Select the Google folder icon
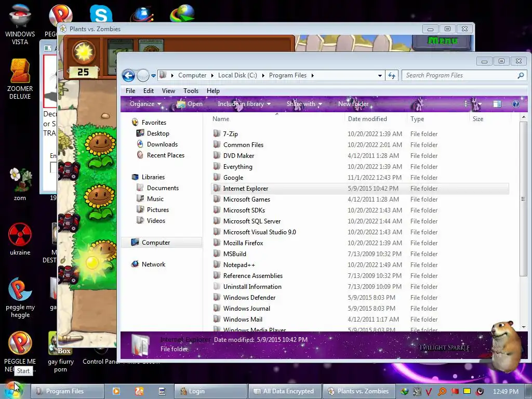The width and height of the screenshot is (532, 399). tap(217, 178)
